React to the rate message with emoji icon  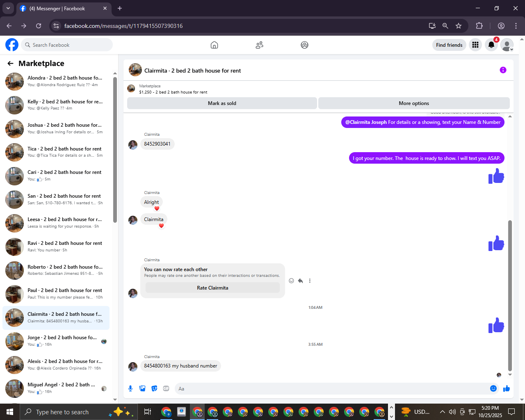(291, 281)
